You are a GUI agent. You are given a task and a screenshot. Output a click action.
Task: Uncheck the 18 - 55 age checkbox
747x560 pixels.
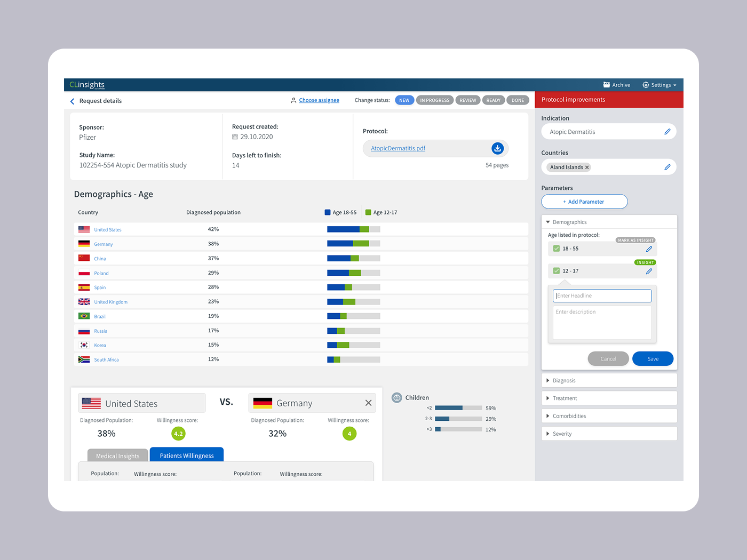557,249
